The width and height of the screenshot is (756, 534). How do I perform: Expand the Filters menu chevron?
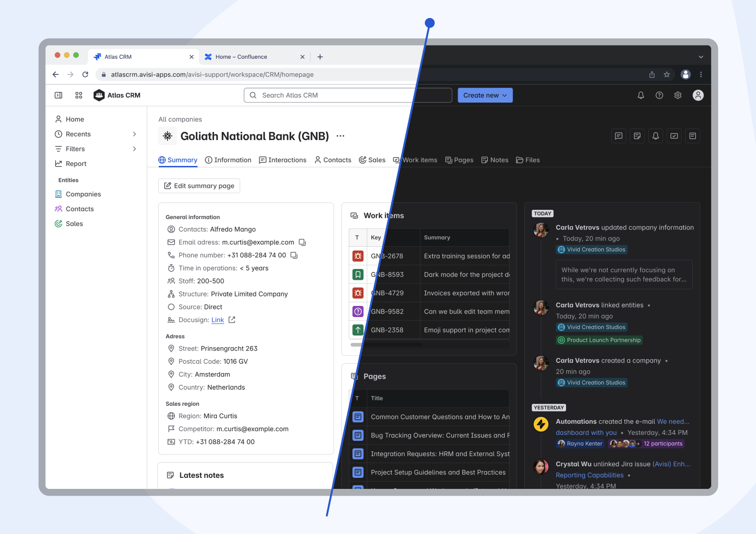[x=135, y=149]
